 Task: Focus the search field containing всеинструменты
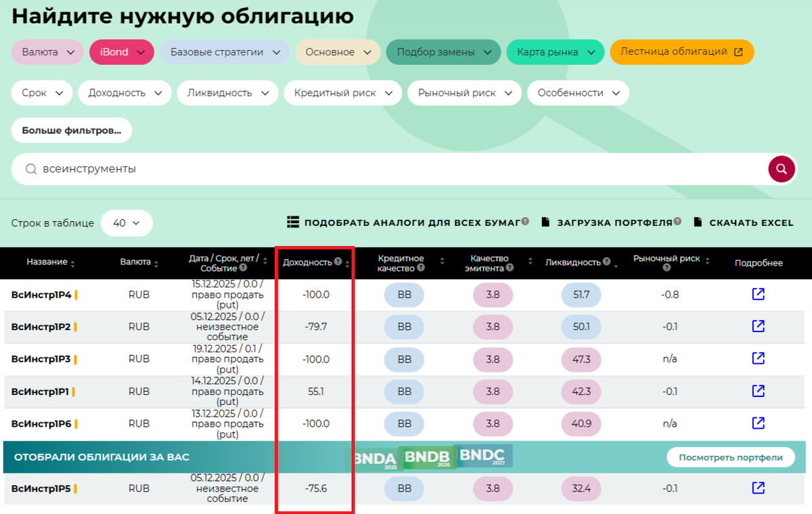click(x=389, y=169)
